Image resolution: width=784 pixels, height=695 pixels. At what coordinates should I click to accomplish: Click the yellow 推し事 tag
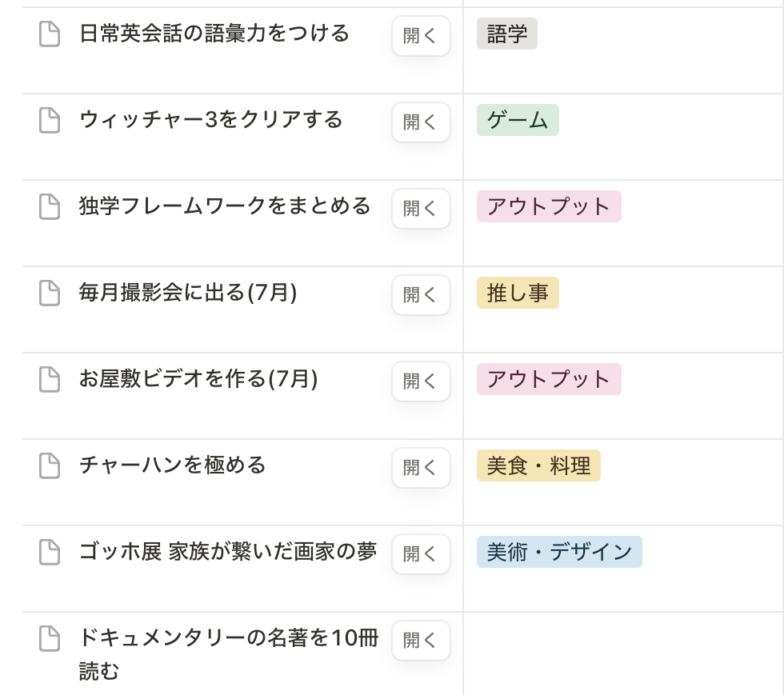[518, 294]
